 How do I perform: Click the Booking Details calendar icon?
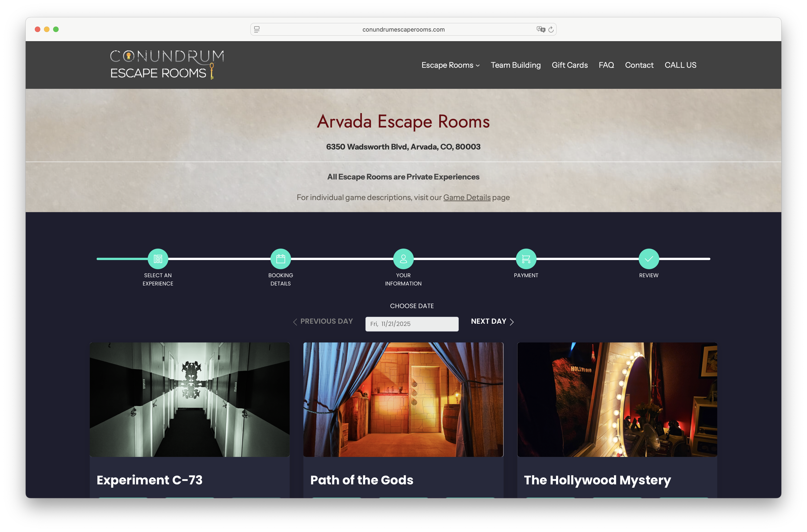pos(281,258)
